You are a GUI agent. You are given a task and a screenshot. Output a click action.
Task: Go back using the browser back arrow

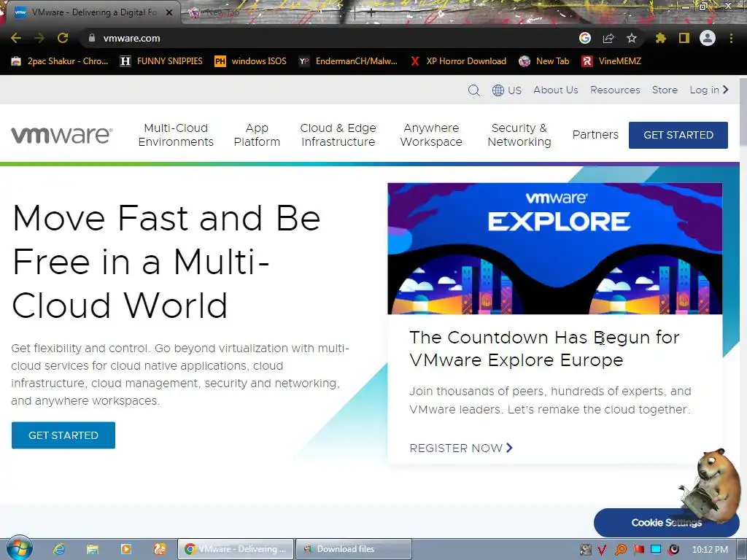pos(16,38)
